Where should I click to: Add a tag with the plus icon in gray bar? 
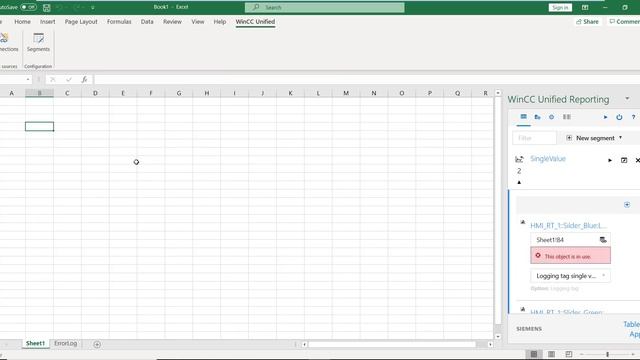(627, 204)
